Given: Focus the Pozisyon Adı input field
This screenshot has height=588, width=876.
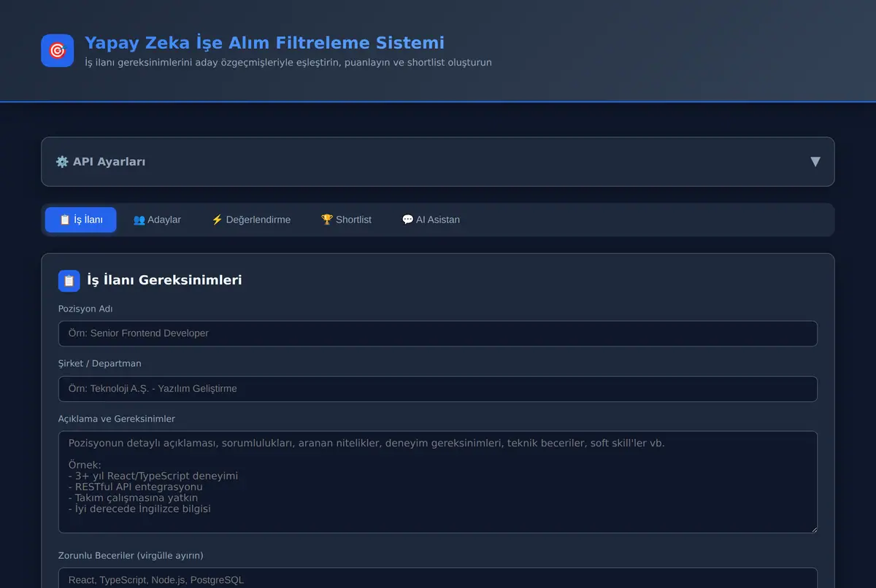Looking at the screenshot, I should (438, 333).
